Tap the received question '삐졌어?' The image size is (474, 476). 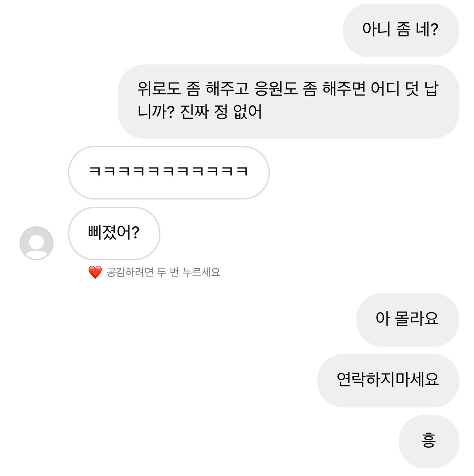click(114, 233)
